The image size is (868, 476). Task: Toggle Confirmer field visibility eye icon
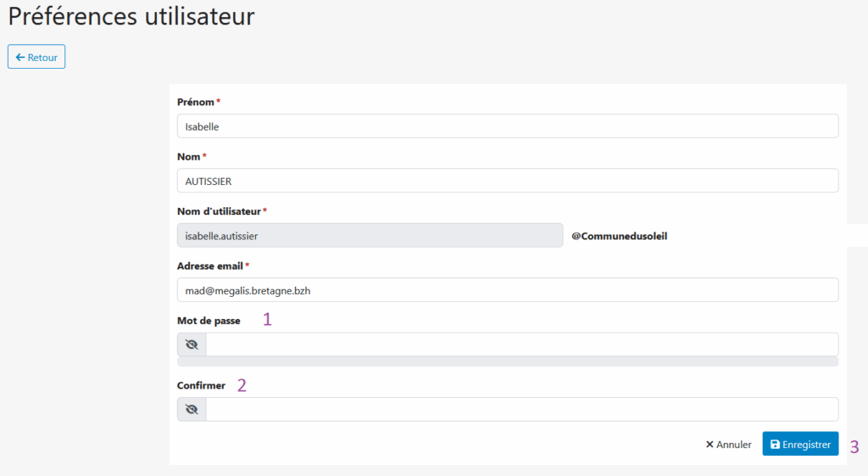[192, 410]
